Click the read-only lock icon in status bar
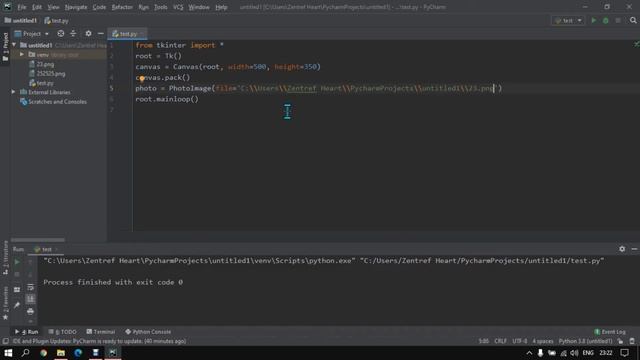This screenshot has height=360, width=640. coord(620,341)
